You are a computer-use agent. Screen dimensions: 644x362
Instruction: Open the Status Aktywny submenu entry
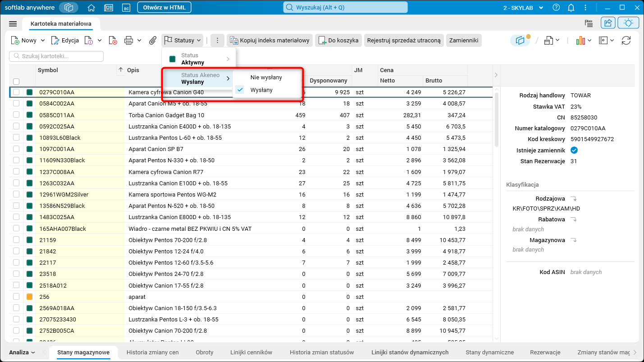tap(199, 59)
